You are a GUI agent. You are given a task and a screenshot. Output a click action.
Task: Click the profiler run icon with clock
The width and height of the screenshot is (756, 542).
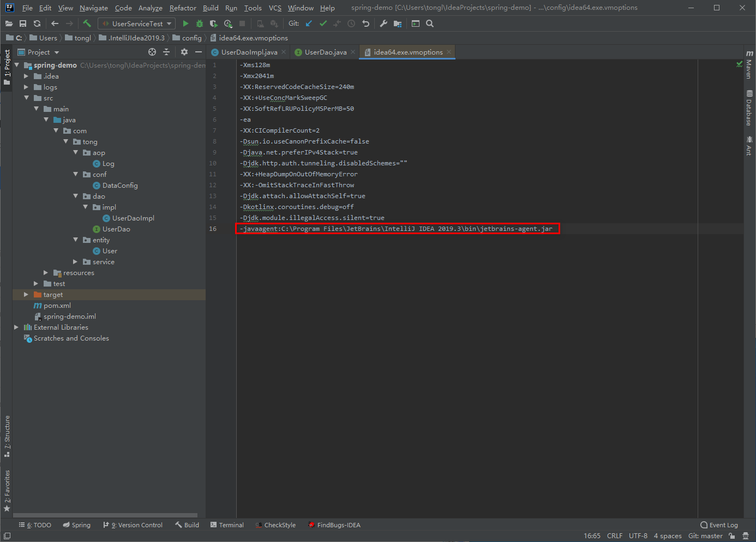tap(228, 23)
